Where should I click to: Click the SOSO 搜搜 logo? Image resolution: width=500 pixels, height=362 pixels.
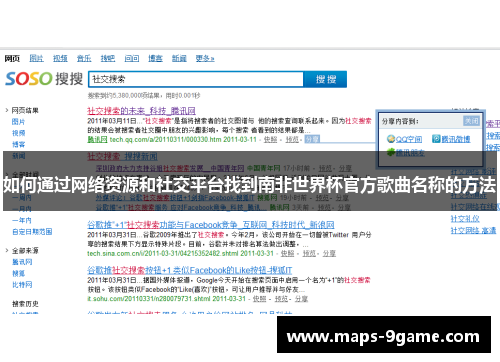click(44, 79)
